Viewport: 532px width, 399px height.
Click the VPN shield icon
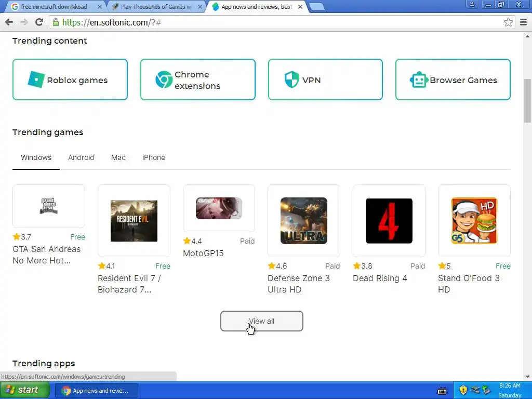(292, 79)
